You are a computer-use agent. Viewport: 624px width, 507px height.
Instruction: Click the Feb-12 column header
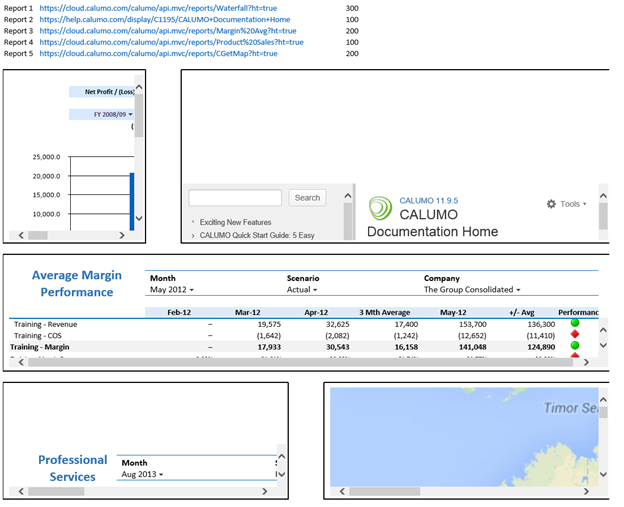(x=179, y=312)
